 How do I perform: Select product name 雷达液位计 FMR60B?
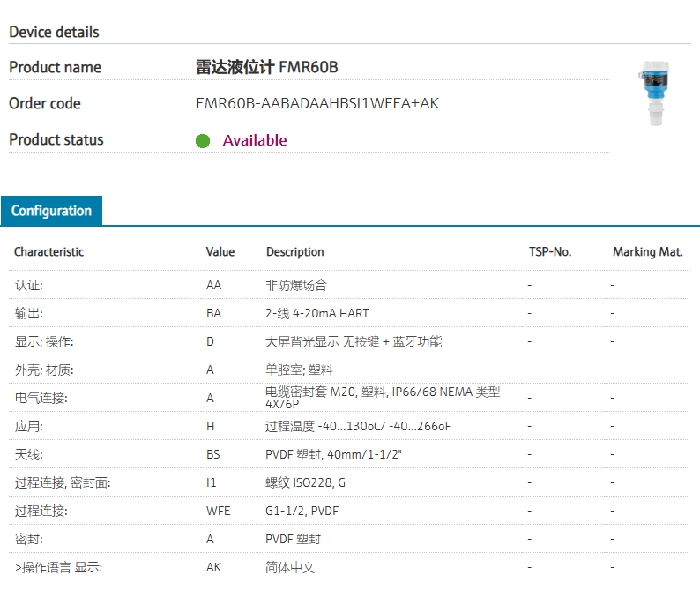point(267,67)
